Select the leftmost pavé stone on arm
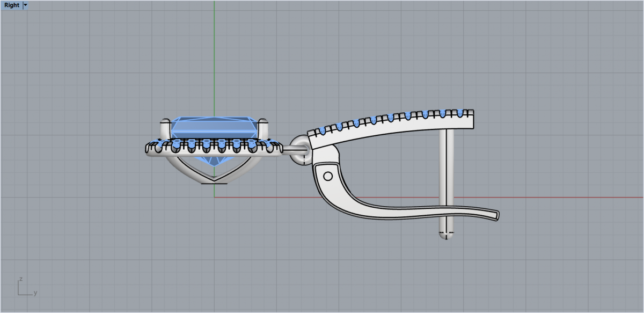This screenshot has height=313, width=644. 322,130
